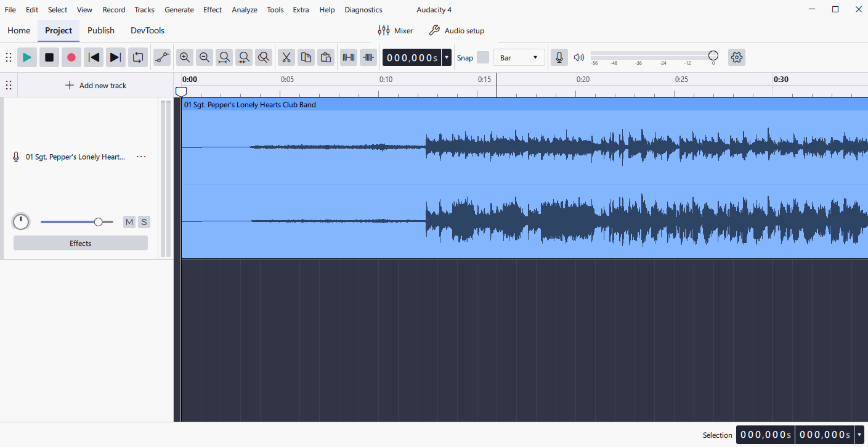Select track name '01 Sgt. Pepper's Lonely Heart...'
This screenshot has height=447, width=868.
75,157
